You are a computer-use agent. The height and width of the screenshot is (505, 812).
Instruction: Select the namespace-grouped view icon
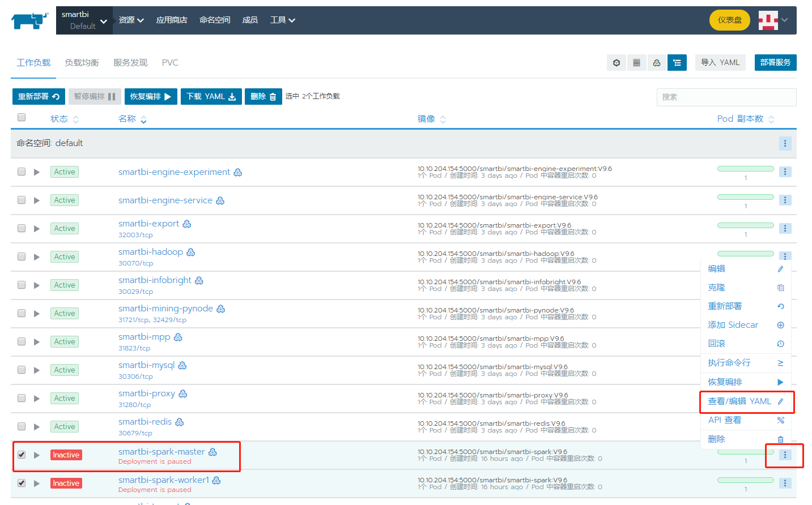click(x=677, y=63)
